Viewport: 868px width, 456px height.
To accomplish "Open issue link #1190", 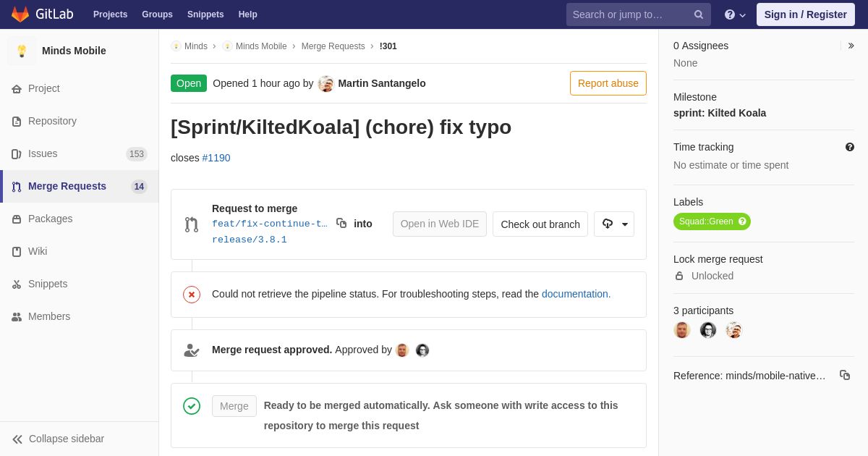I will pyautogui.click(x=216, y=158).
